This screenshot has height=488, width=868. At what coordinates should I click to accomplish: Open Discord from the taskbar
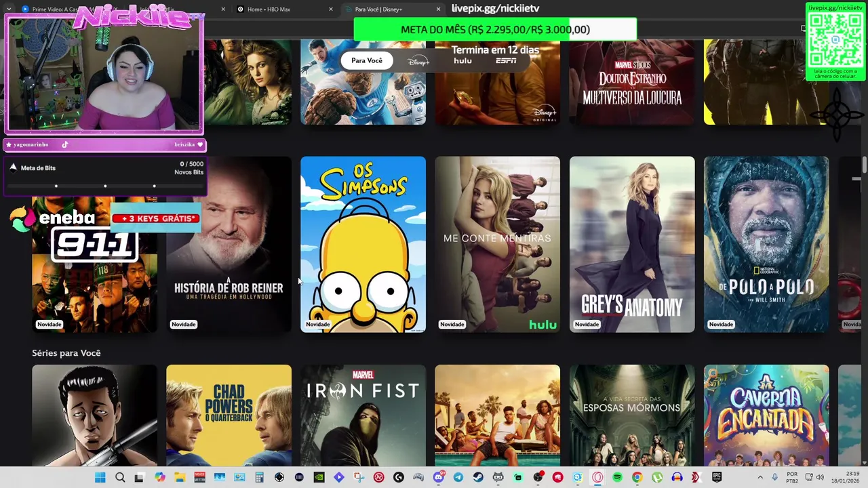[x=439, y=477]
